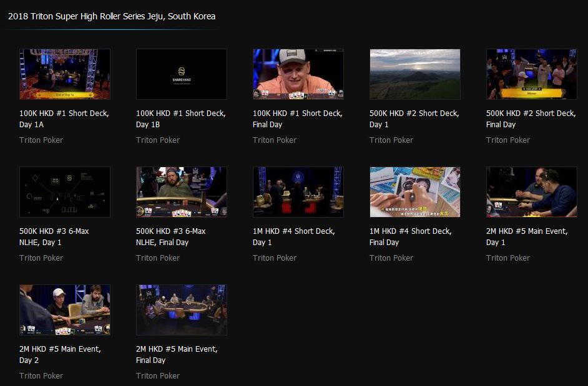Click the 2M HKD #5 Main Event Day 1 thumbnail
The height and width of the screenshot is (386, 588).
[532, 192]
